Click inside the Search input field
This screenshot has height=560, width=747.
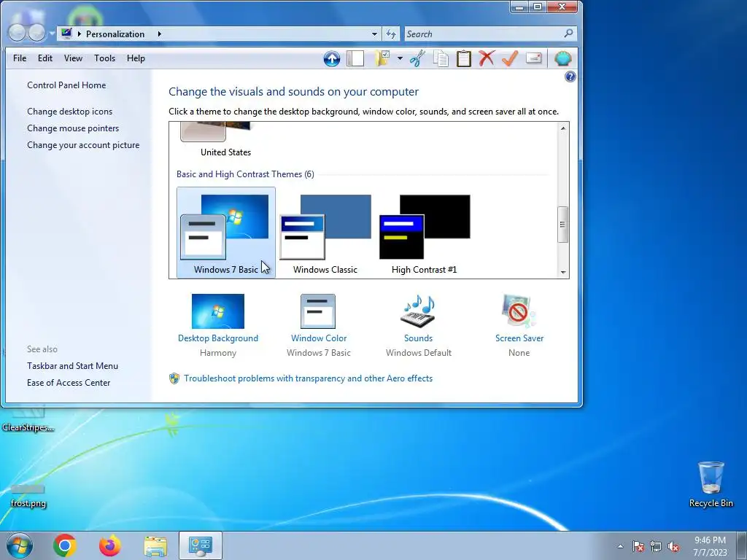coord(483,34)
